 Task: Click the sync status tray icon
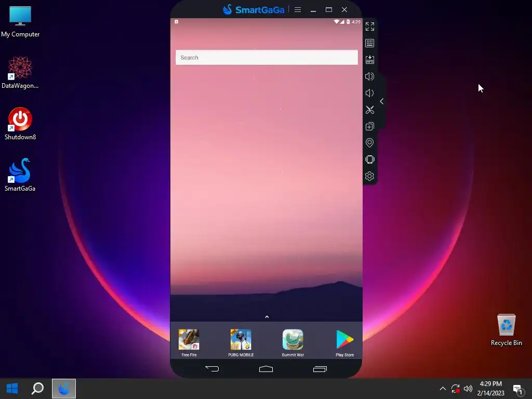tap(455, 389)
